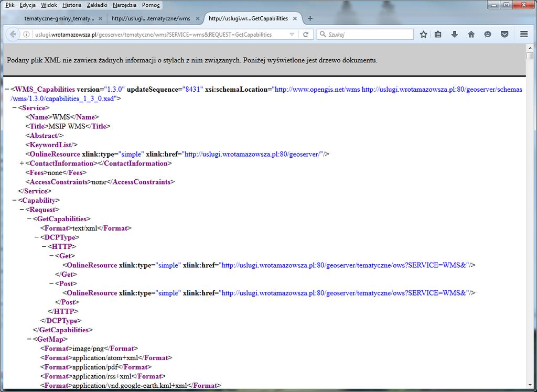Image resolution: width=537 pixels, height=392 pixels.
Task: Open the bookmarks list icon
Action: pos(438,34)
